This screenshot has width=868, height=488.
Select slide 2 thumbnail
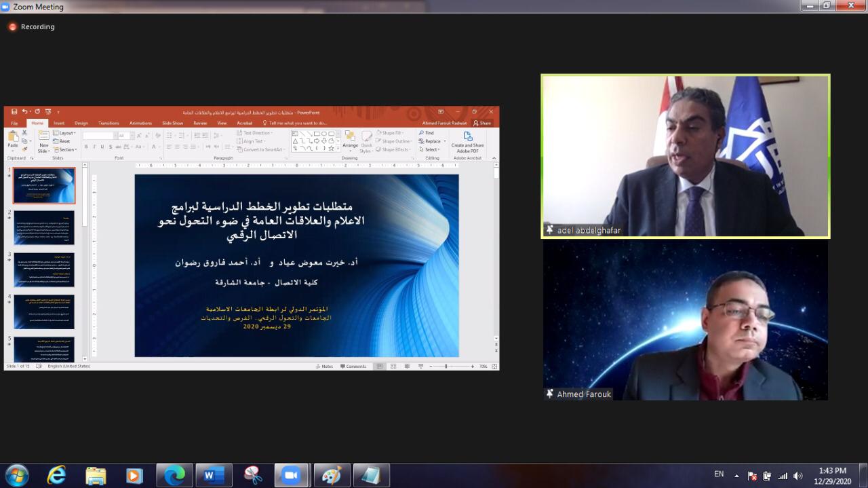[44, 228]
